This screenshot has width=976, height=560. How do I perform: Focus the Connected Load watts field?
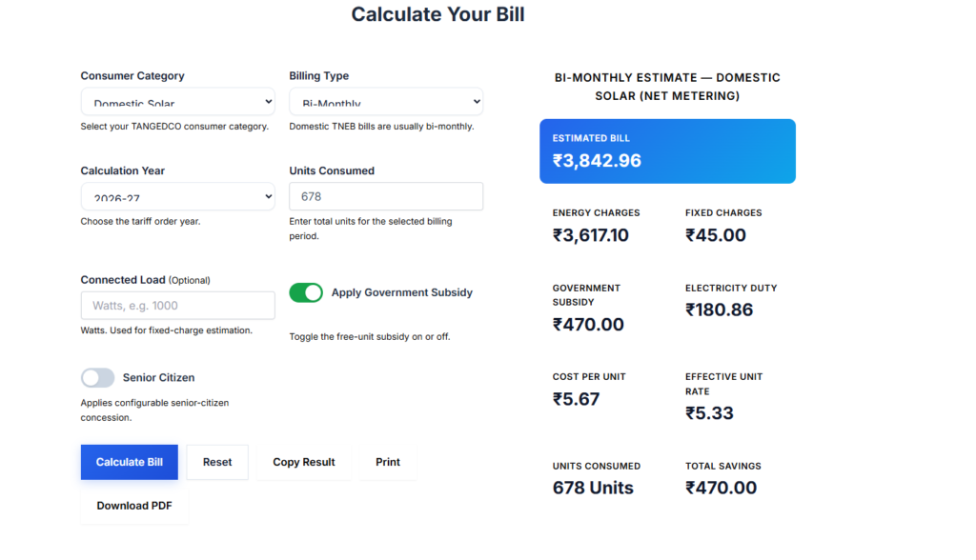(177, 306)
